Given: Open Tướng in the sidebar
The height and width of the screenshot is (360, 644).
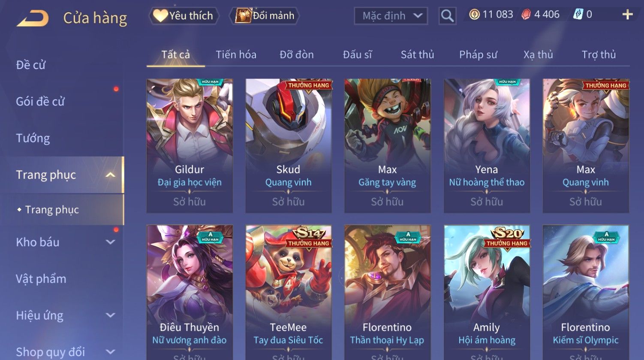Looking at the screenshot, I should click(33, 138).
